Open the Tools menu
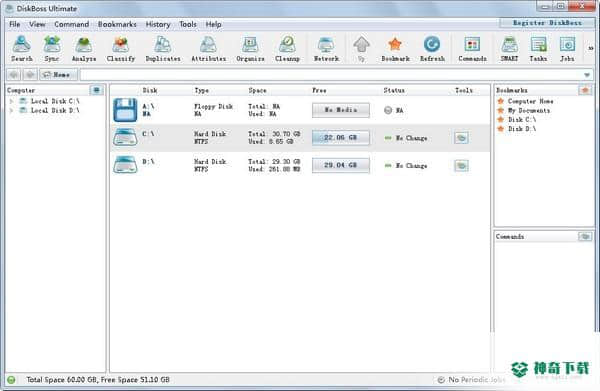This screenshot has height=391, width=600. (188, 24)
